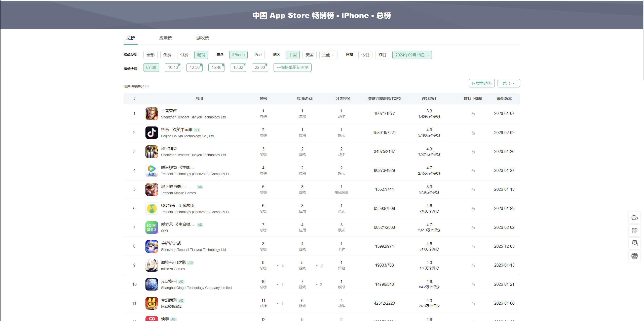Click the QR code icon in right sidebar

pyautogui.click(x=634, y=231)
